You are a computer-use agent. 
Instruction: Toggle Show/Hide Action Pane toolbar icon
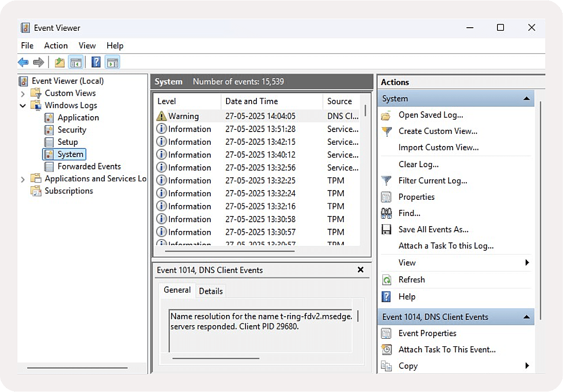[113, 62]
